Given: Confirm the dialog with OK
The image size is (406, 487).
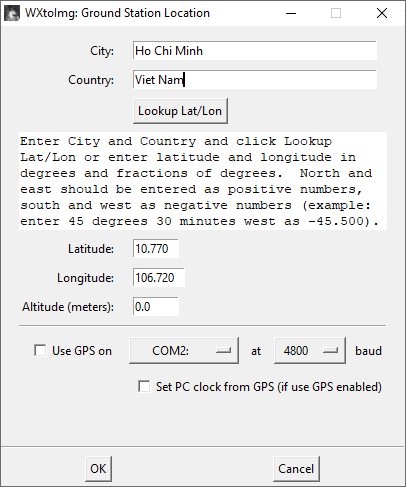Looking at the screenshot, I should (98, 469).
